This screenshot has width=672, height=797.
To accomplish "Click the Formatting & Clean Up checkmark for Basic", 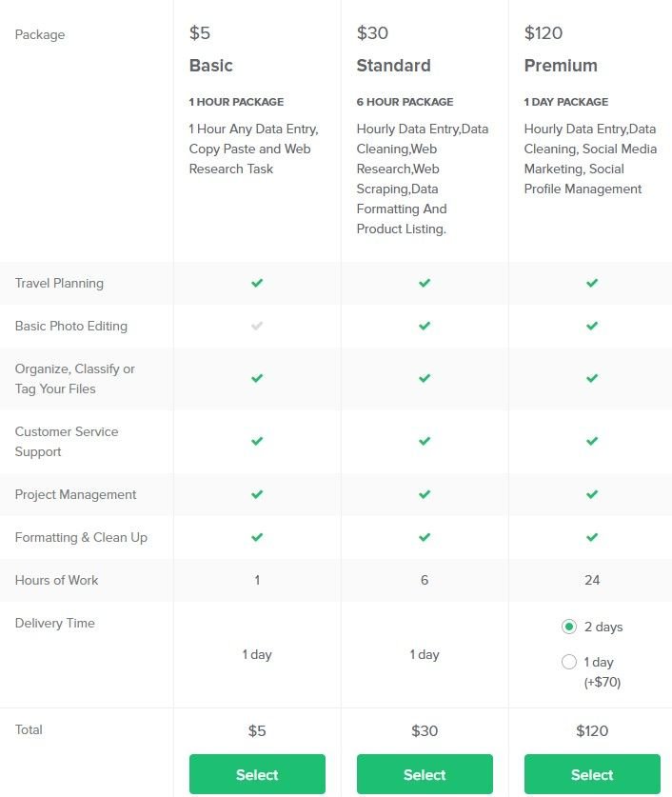I will point(257,537).
